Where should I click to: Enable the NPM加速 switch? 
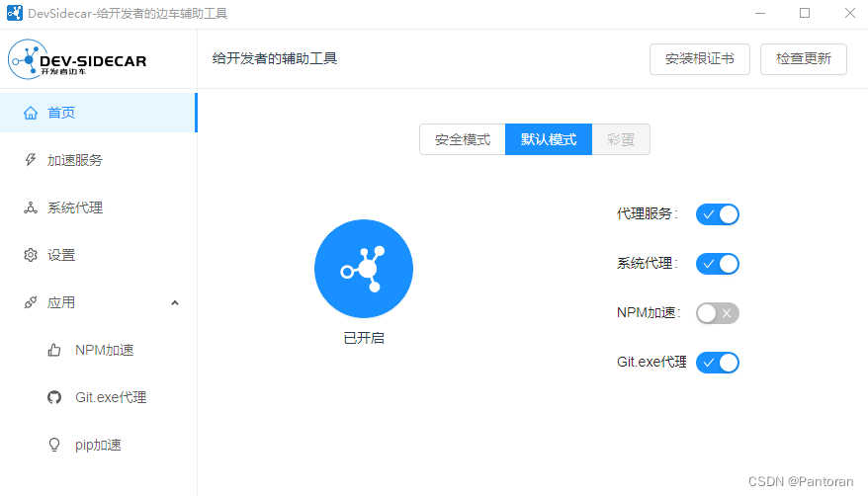point(718,313)
